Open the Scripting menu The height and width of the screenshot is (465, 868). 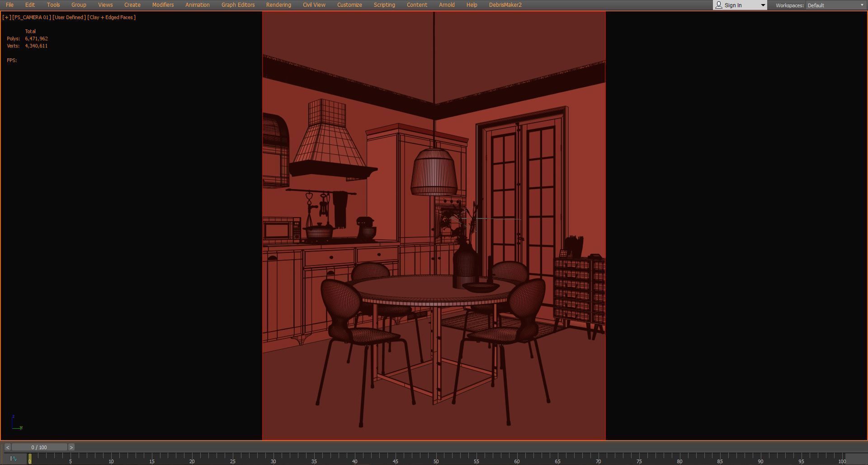coord(384,5)
